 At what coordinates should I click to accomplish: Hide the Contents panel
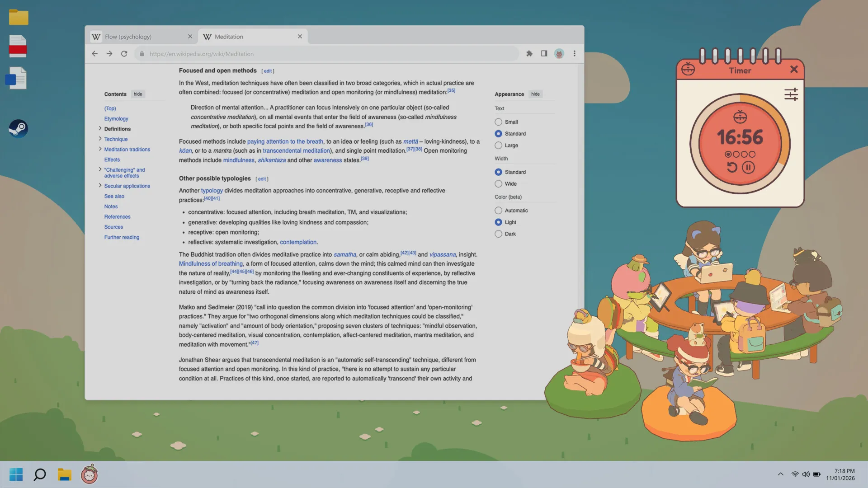point(137,94)
